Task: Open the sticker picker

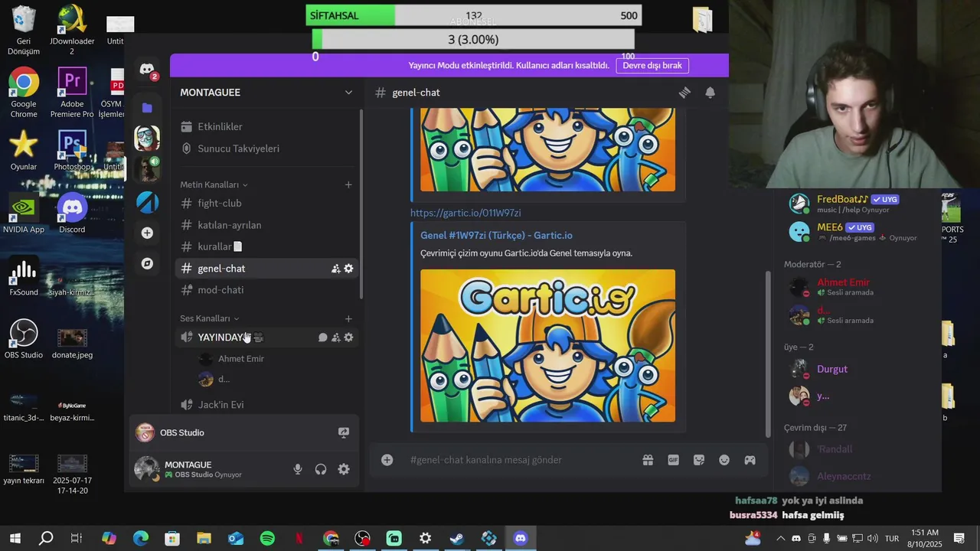Action: (699, 460)
